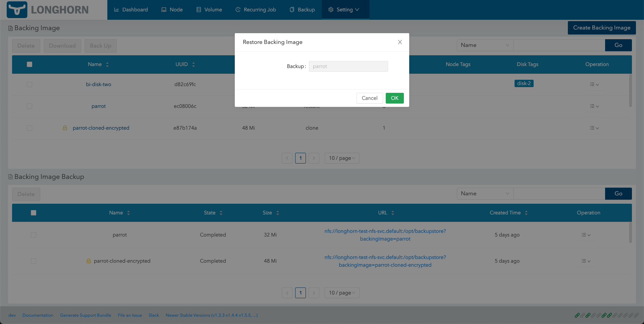This screenshot has height=324, width=644.
Task: Sort backups by Created Time column
Action: click(526, 213)
